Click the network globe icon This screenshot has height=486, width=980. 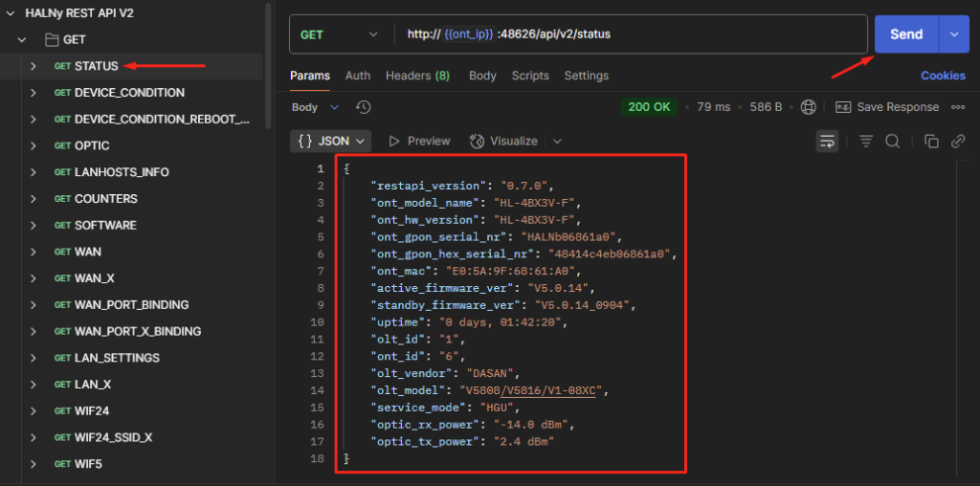pos(809,107)
